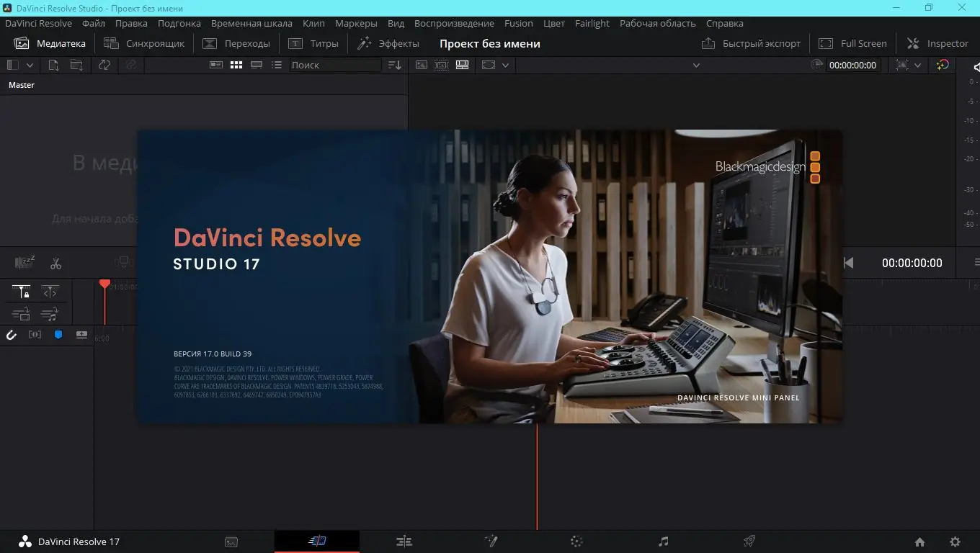Viewport: 980px width, 553px height.
Task: Toggle timeline snapping magnet
Action: click(x=12, y=335)
